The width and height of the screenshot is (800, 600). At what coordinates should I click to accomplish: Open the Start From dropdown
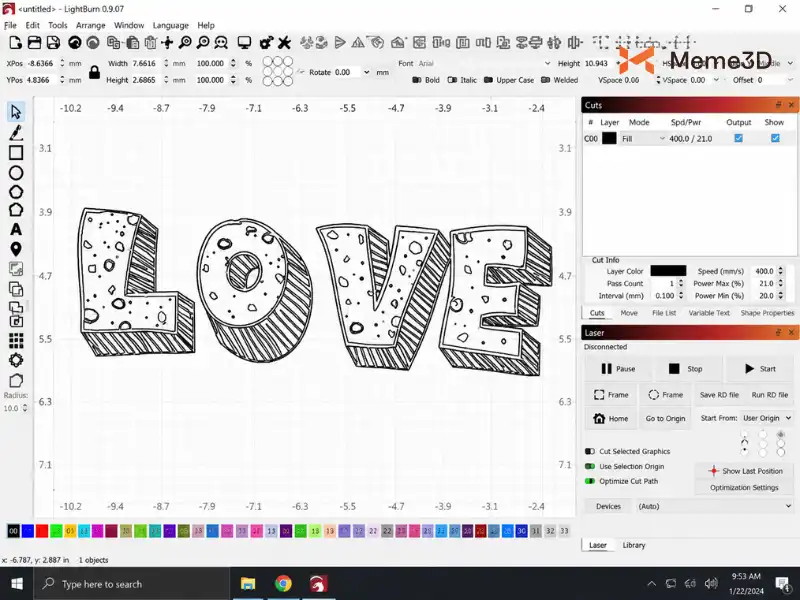point(767,418)
